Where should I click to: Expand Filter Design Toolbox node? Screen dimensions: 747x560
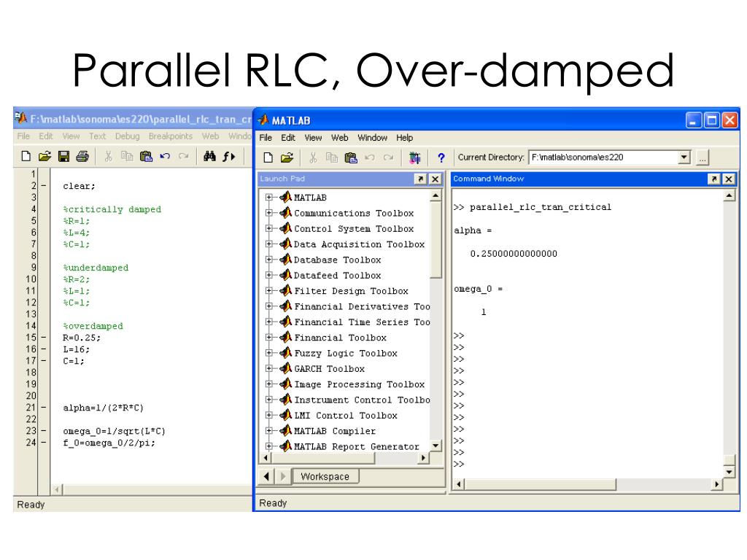269,290
